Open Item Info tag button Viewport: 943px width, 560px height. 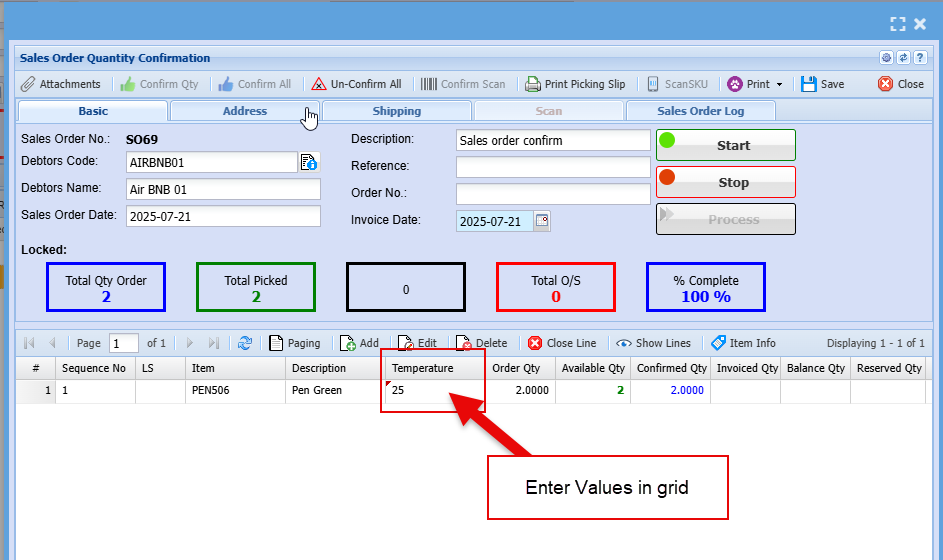743,343
